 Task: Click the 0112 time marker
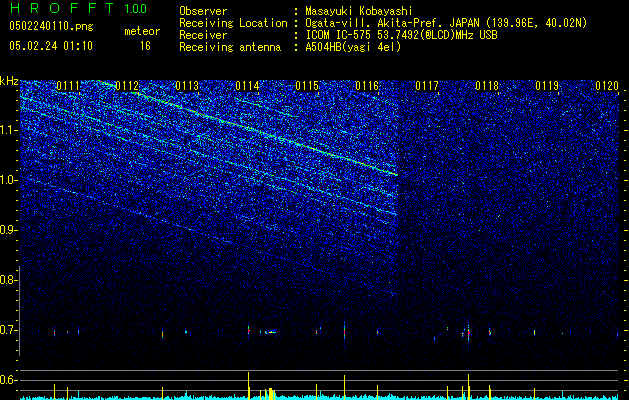(127, 86)
